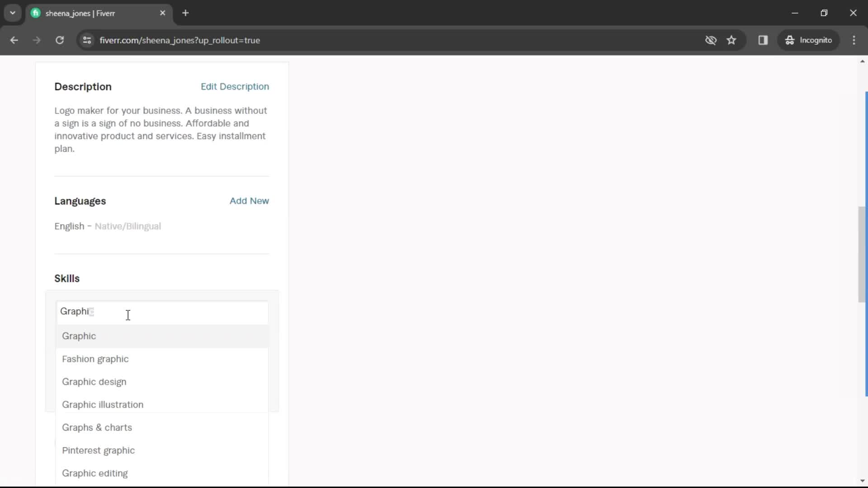Click the Fiverr favicon icon in tab
Screen dimensions: 868x488
tap(35, 13)
